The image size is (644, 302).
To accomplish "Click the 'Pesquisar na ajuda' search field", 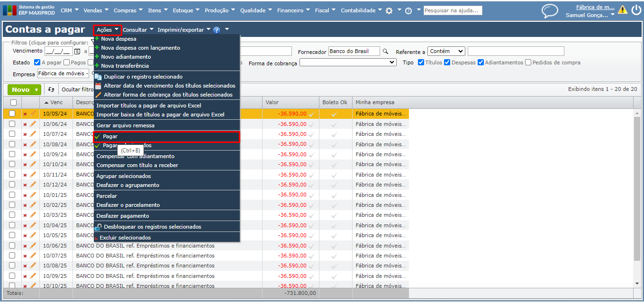I will [x=453, y=10].
